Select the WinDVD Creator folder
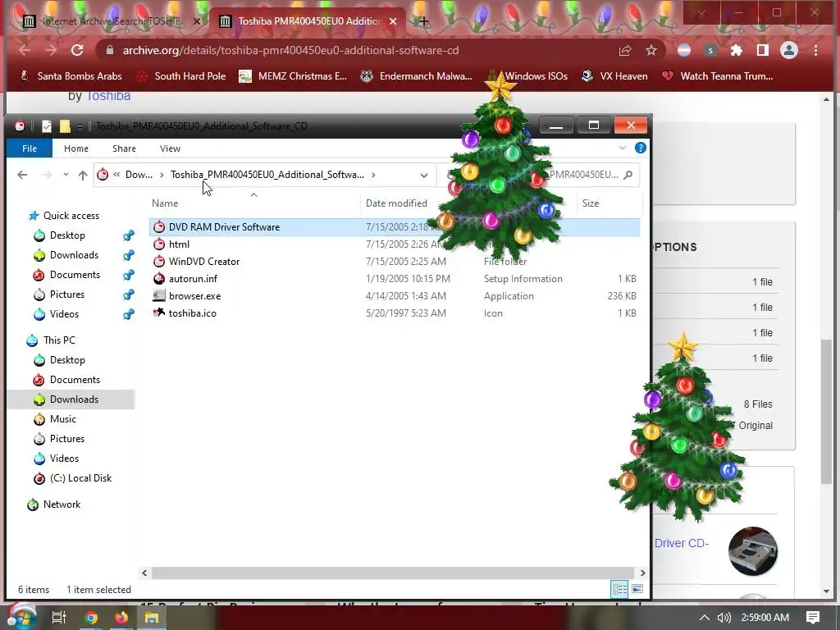This screenshot has height=630, width=840. (204, 262)
